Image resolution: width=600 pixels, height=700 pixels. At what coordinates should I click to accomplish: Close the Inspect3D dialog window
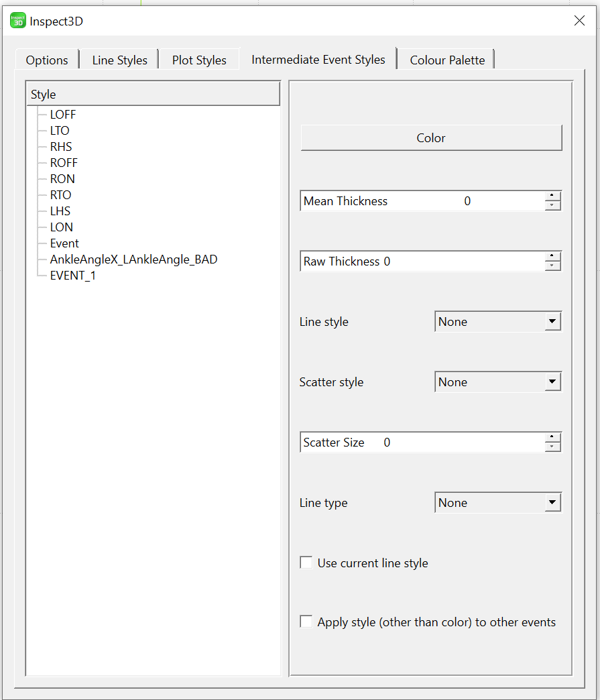[x=579, y=21]
